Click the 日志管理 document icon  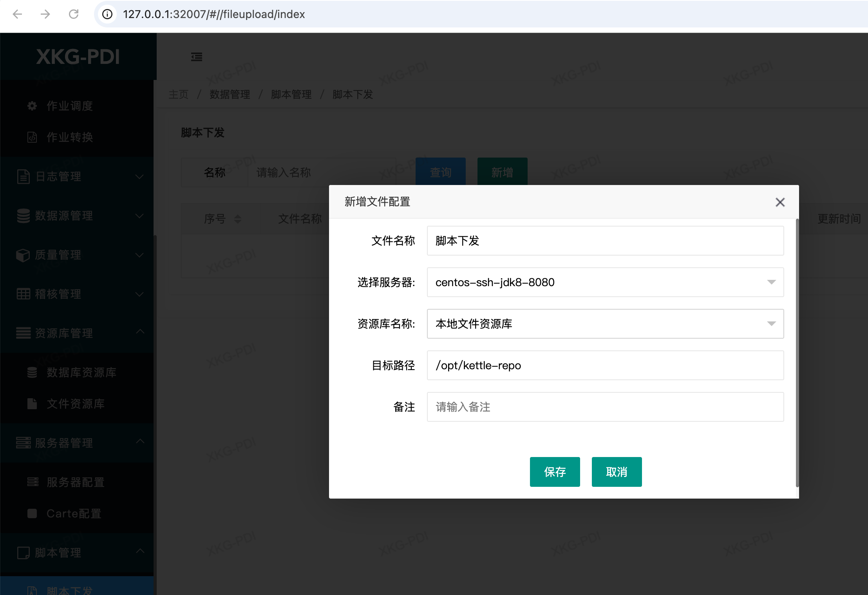pyautogui.click(x=23, y=177)
